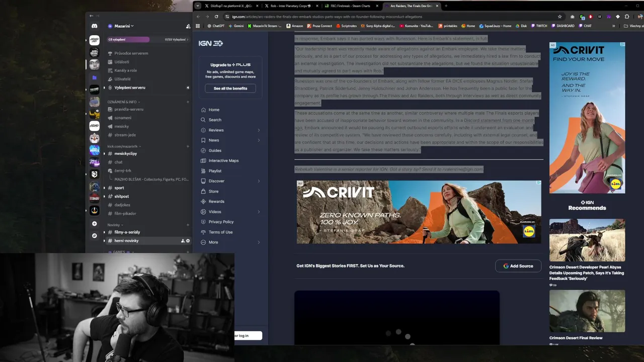This screenshot has height=362, width=644.
Task: Add channel to OZNÁMENÍ & INFO category
Action: pos(188,102)
